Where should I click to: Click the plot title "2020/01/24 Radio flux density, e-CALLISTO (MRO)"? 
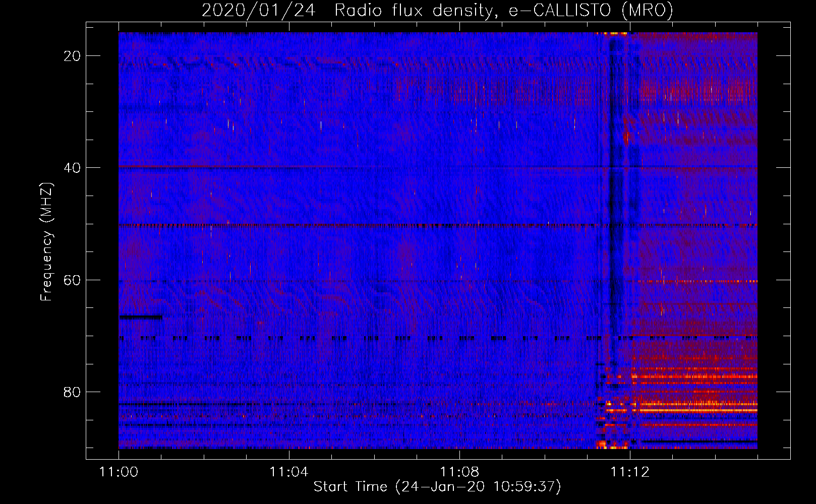tap(437, 10)
